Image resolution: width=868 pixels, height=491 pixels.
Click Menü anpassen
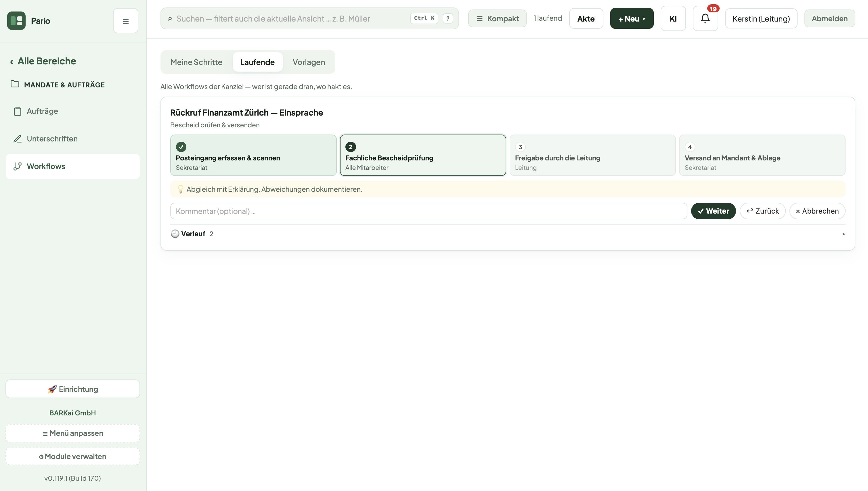click(72, 433)
